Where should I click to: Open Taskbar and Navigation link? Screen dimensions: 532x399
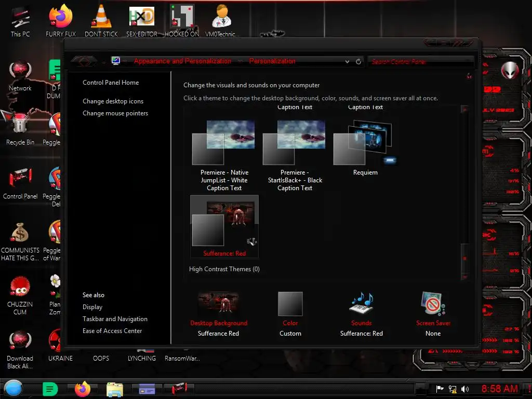click(115, 318)
